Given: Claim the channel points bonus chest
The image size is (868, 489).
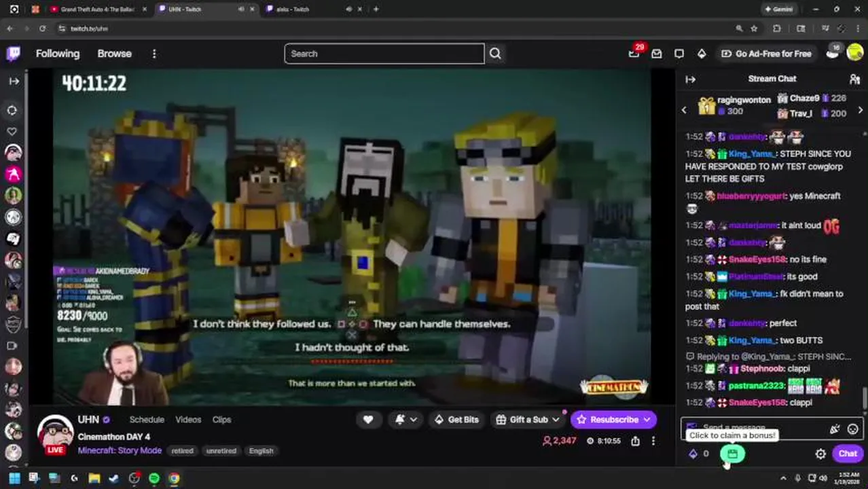Looking at the screenshot, I should 732,454.
